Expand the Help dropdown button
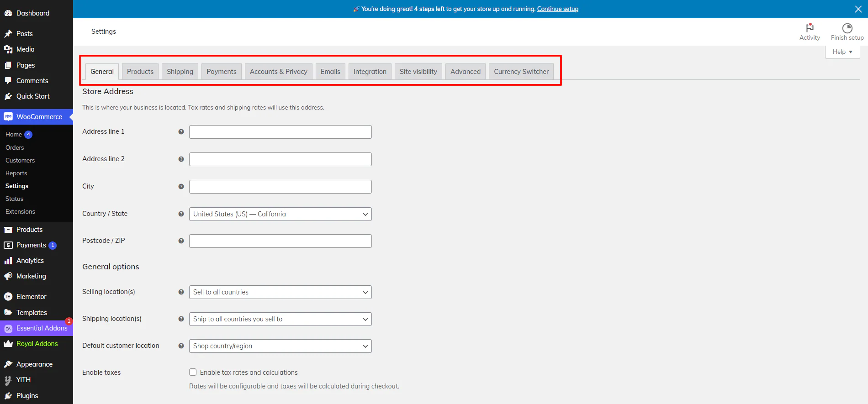This screenshot has height=404, width=868. point(842,52)
